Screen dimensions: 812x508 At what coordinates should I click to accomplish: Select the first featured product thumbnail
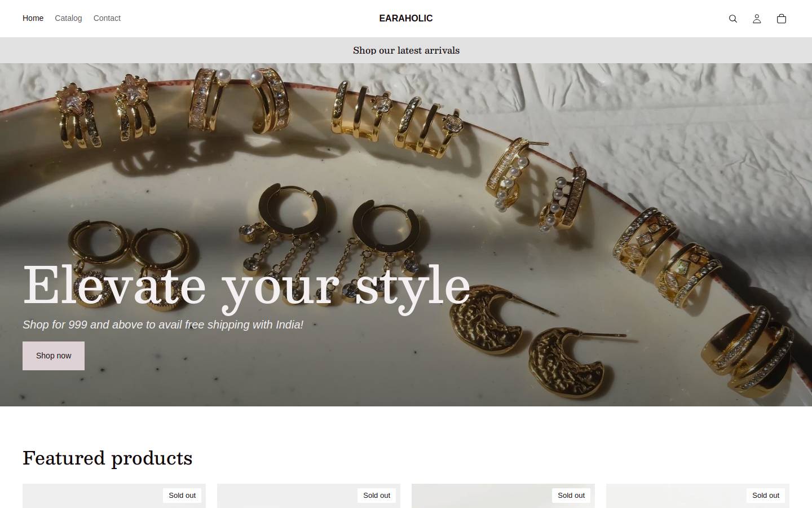[114, 496]
